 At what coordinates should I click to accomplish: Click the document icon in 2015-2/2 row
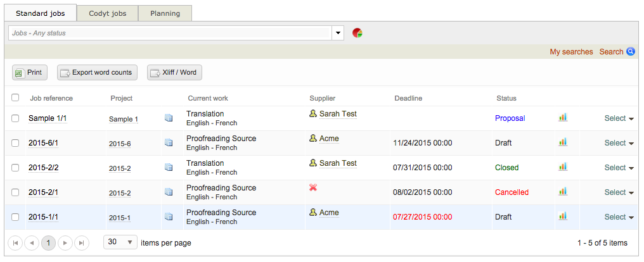(169, 168)
